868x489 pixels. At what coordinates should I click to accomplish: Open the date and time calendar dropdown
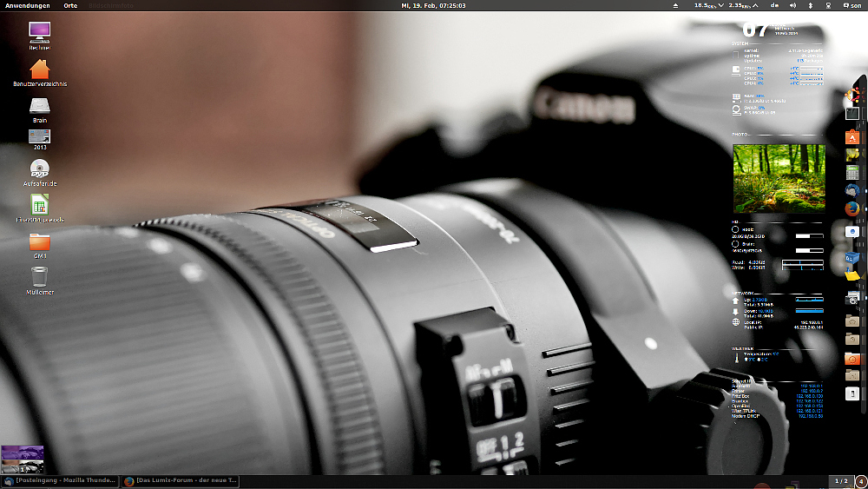pyautogui.click(x=432, y=5)
